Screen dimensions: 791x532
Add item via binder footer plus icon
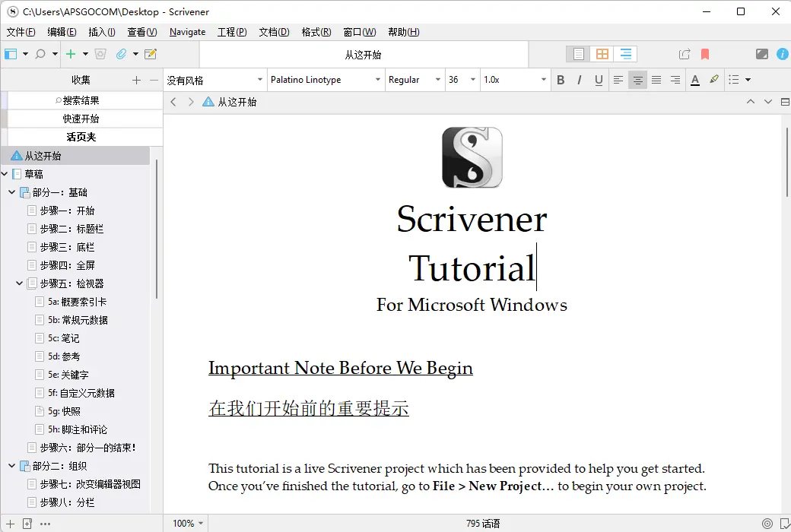(10, 524)
